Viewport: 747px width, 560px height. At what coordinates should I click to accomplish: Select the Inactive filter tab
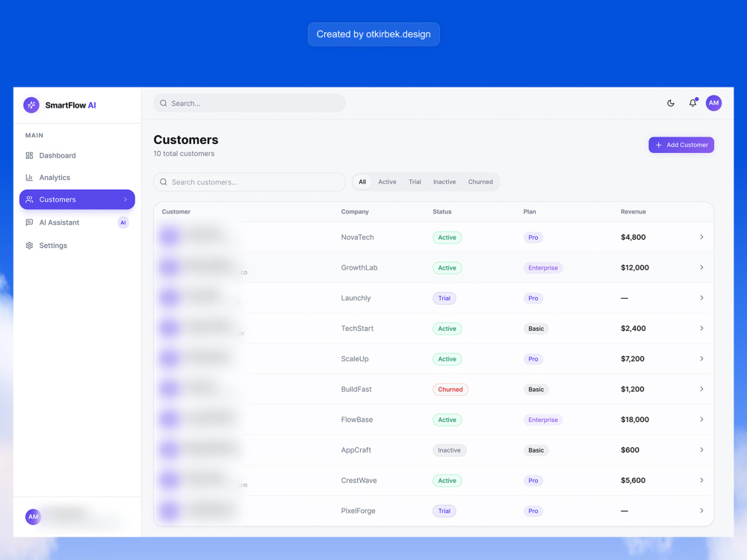pyautogui.click(x=444, y=182)
